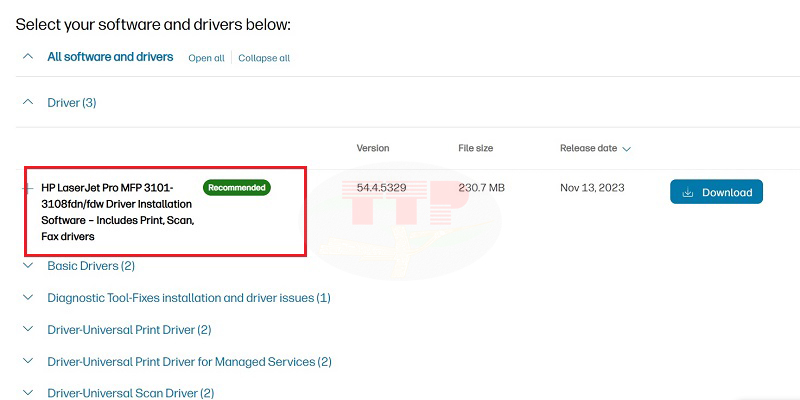Select the Driver (3) category label
Viewport: 800px width, 400px height.
coord(72,103)
